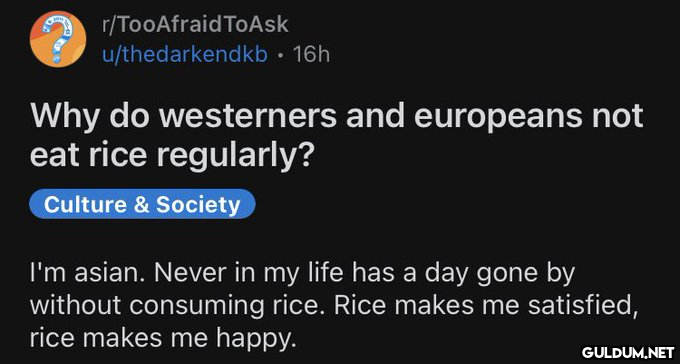This screenshot has height=364, width=680.
Task: Select the Culture & Society flair tag
Action: click(x=142, y=204)
